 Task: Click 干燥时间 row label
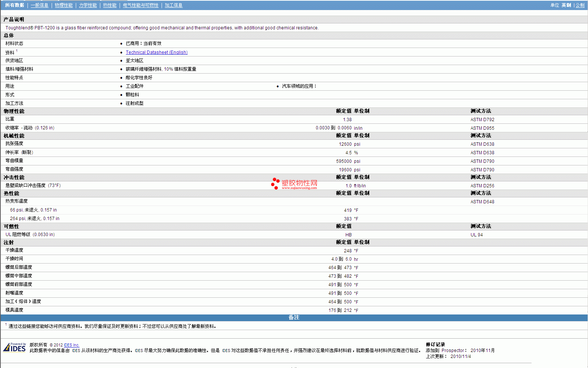14,259
